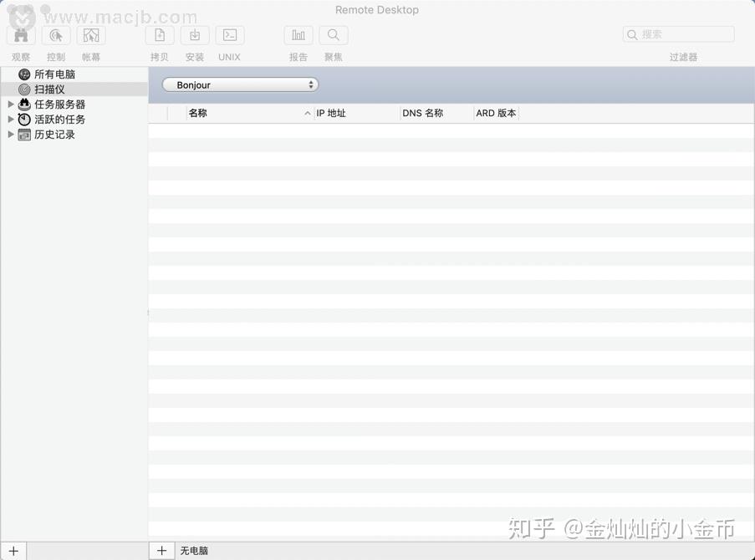The image size is (755, 560).
Task: Click the 无电脑 status text
Action: coord(194,551)
